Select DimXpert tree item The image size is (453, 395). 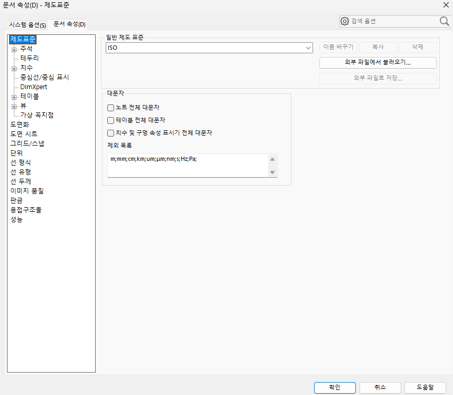tap(34, 87)
